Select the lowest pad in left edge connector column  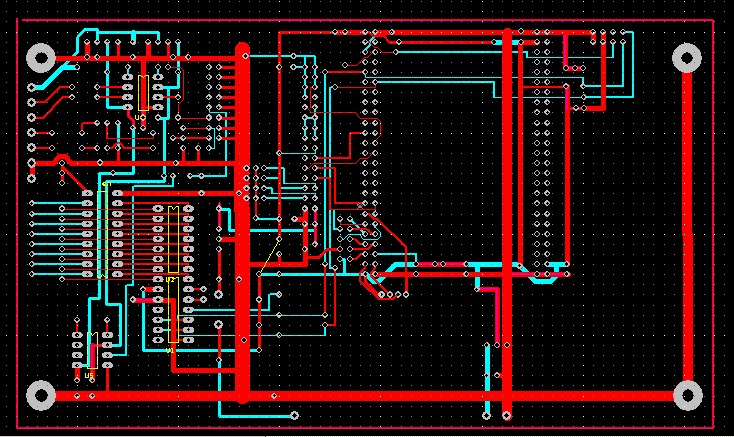point(31,178)
